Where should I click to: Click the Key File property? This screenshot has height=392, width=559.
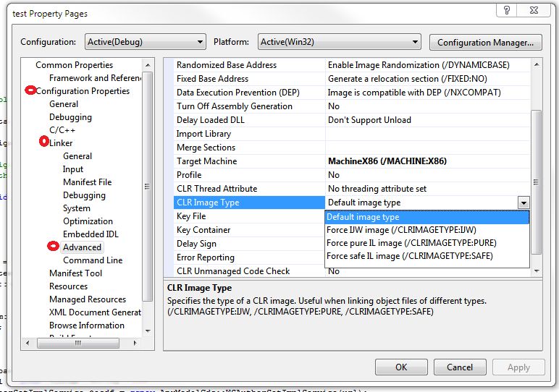click(x=191, y=216)
